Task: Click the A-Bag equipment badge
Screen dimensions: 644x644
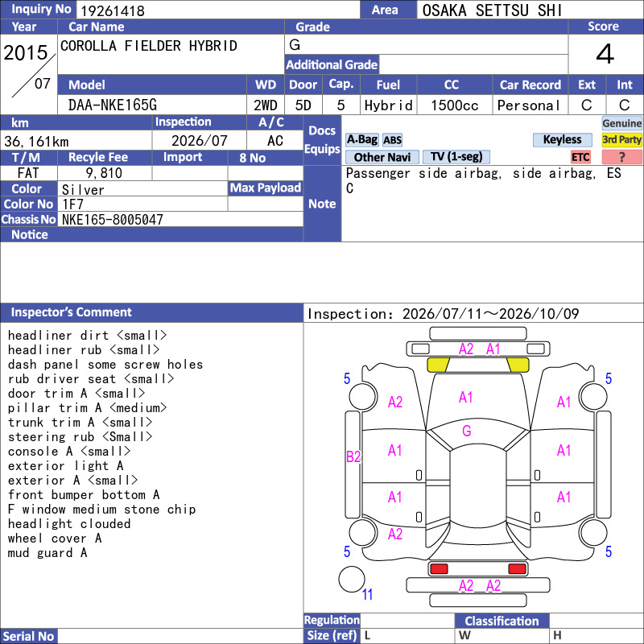Action: (361, 139)
